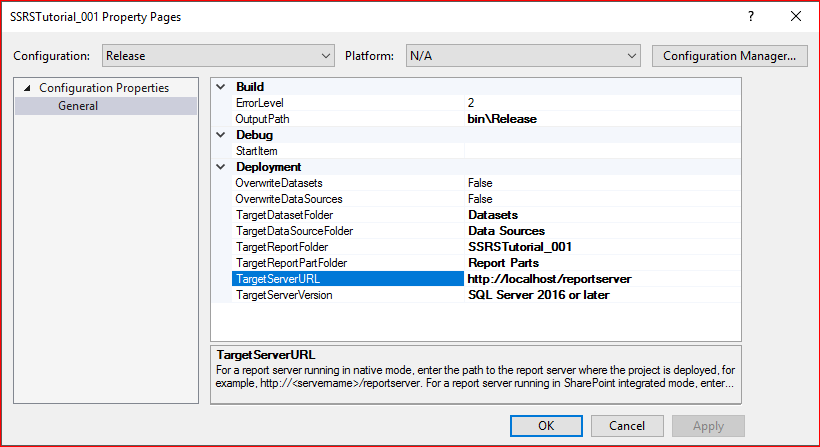This screenshot has width=820, height=447.
Task: Select the OverwriteDataSources False value
Action: 480,199
